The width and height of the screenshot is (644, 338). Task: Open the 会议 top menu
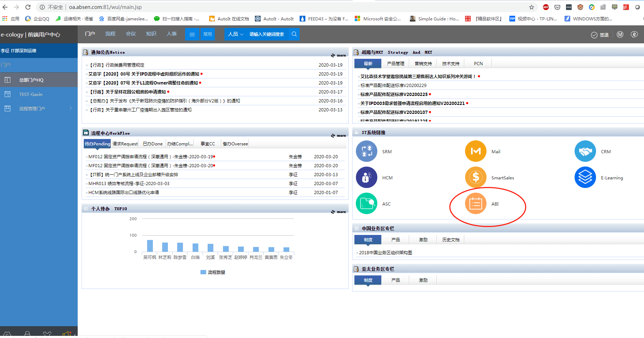point(131,34)
